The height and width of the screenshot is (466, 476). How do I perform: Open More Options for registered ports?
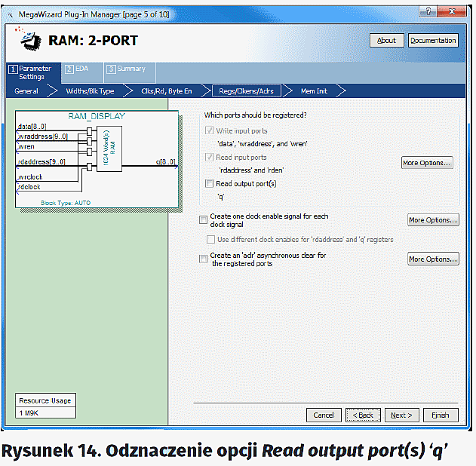[427, 163]
